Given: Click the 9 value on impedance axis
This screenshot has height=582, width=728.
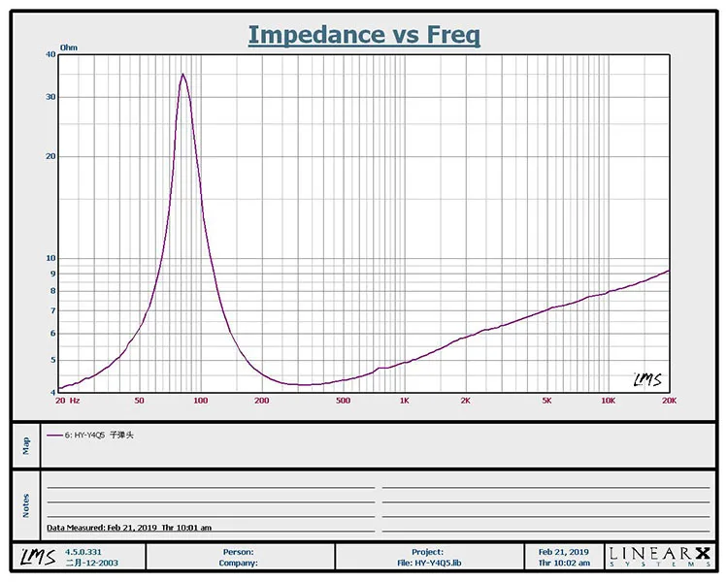Looking at the screenshot, I should pos(53,274).
